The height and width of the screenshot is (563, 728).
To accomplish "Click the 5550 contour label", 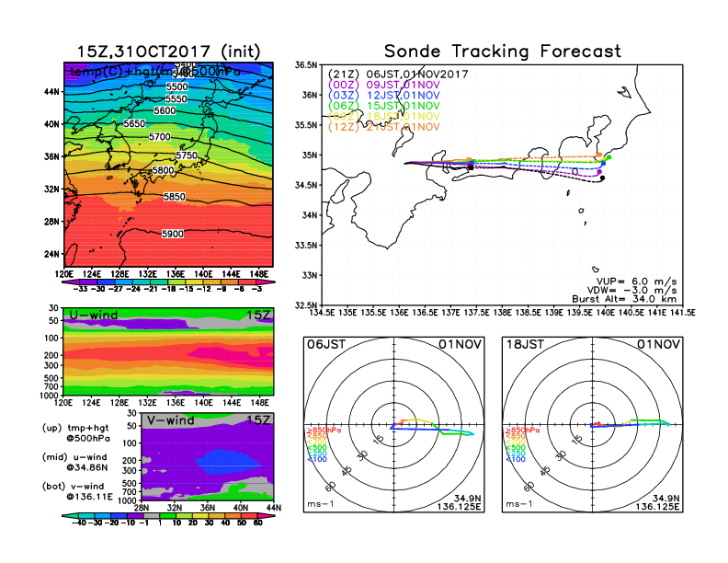I will point(176,99).
